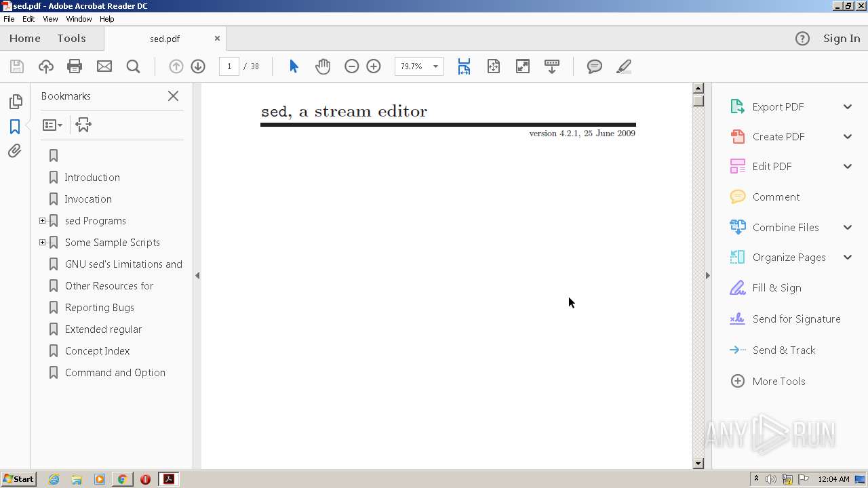Open the Window menu
Image resolution: width=868 pixels, height=488 pixels.
pyautogui.click(x=79, y=19)
